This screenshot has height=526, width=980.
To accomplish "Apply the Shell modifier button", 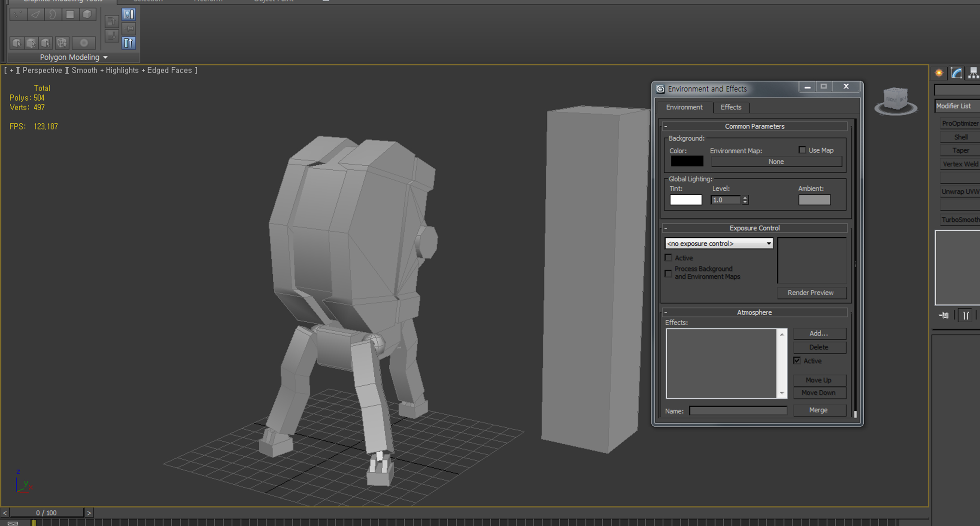I will click(960, 137).
